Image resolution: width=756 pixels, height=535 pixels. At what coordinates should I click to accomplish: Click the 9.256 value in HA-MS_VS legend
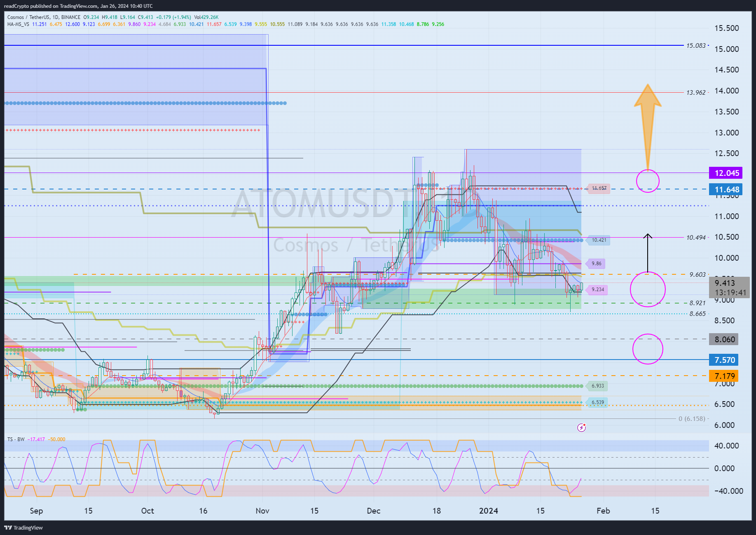coord(438,24)
